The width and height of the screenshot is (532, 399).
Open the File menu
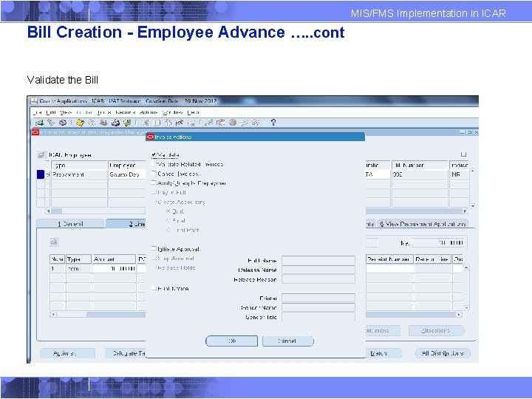tap(38, 112)
